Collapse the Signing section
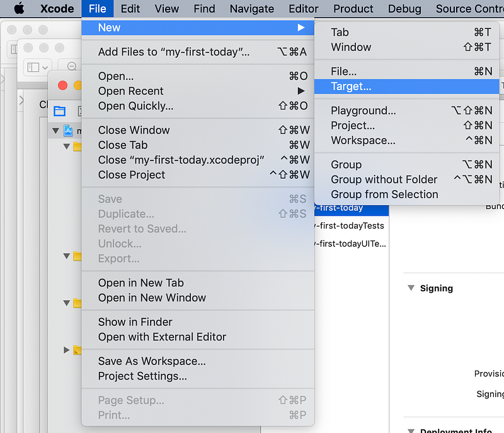The width and height of the screenshot is (504, 433). coord(411,288)
